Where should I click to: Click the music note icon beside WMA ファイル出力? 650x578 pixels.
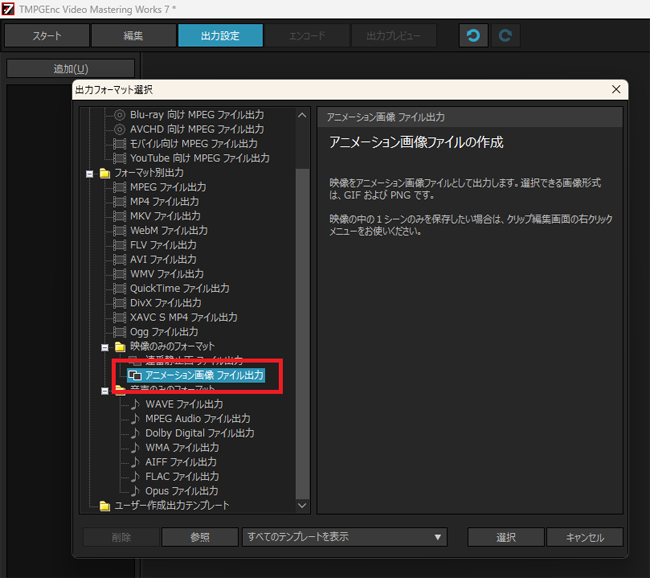(x=135, y=448)
